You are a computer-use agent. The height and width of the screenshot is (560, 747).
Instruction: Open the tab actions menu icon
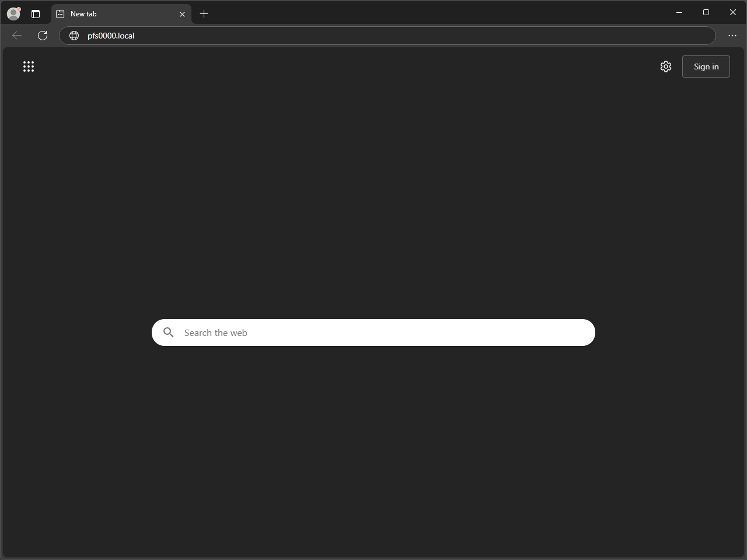36,13
